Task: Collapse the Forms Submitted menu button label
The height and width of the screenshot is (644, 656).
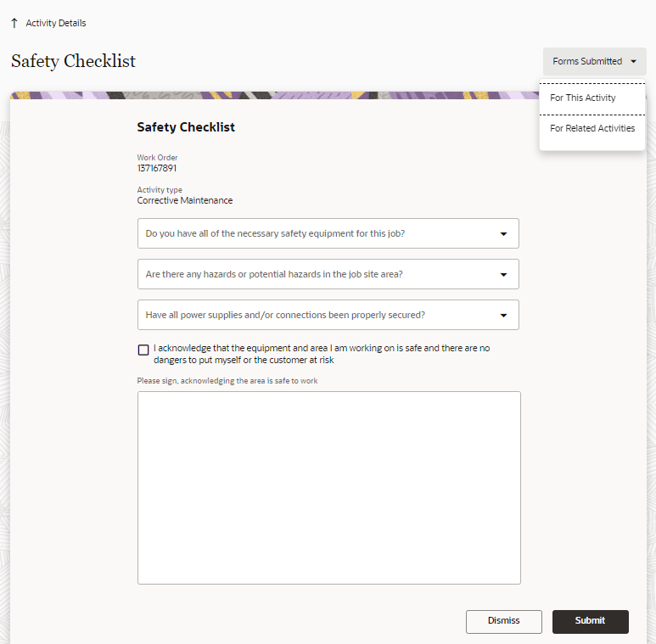Action: pos(587,61)
